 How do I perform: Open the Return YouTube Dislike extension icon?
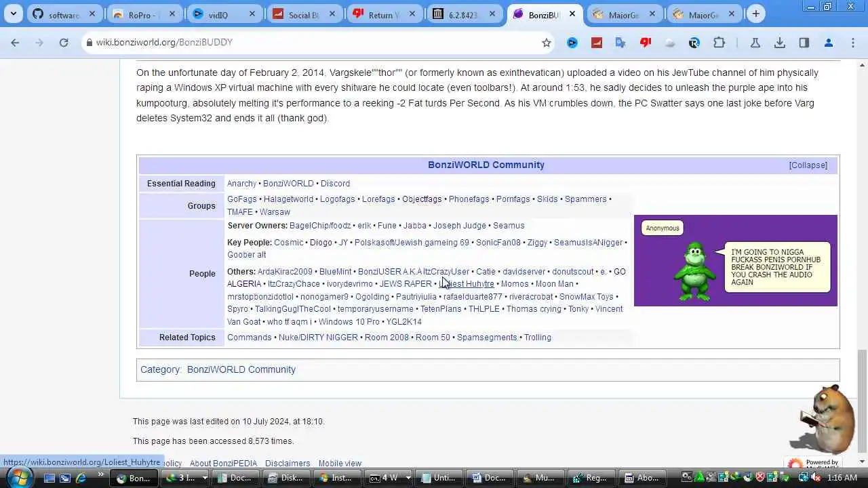(646, 43)
